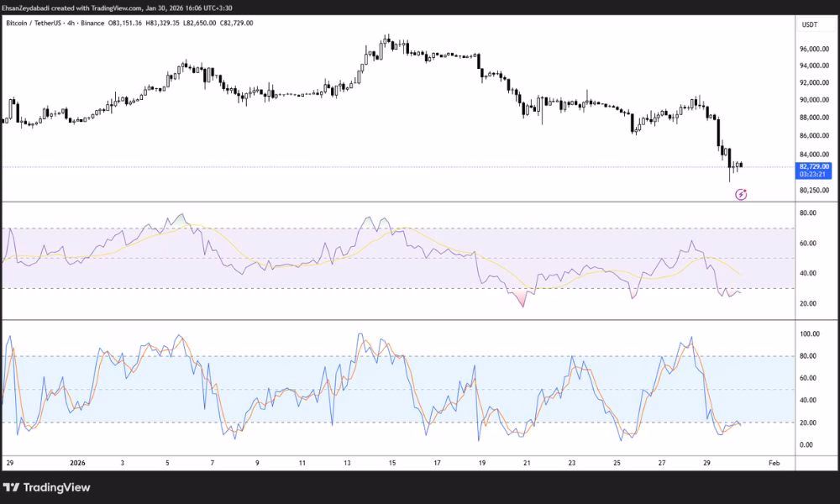Click the candle countdown timer 03:23:21
This screenshot has height=504, width=840.
pos(814,175)
